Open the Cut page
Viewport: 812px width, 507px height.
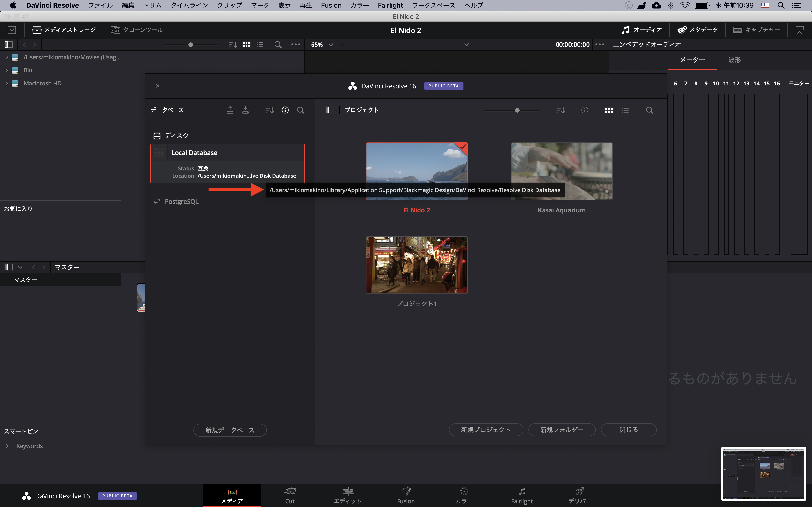[x=290, y=495]
